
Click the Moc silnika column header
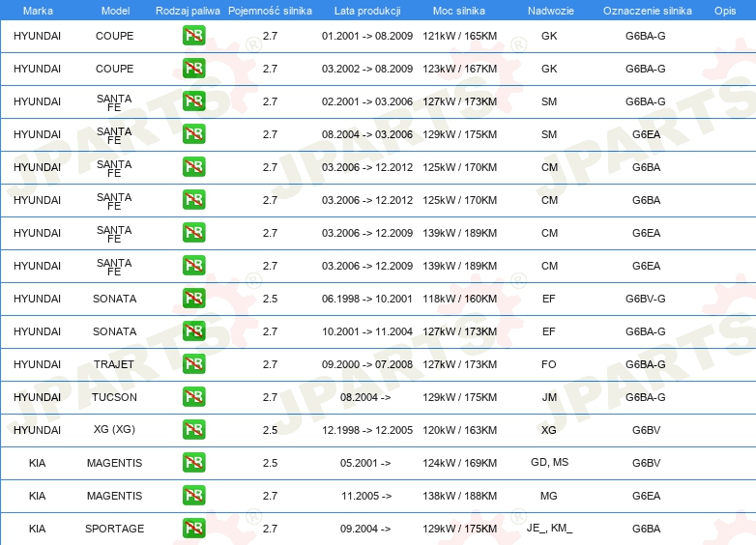tap(459, 11)
